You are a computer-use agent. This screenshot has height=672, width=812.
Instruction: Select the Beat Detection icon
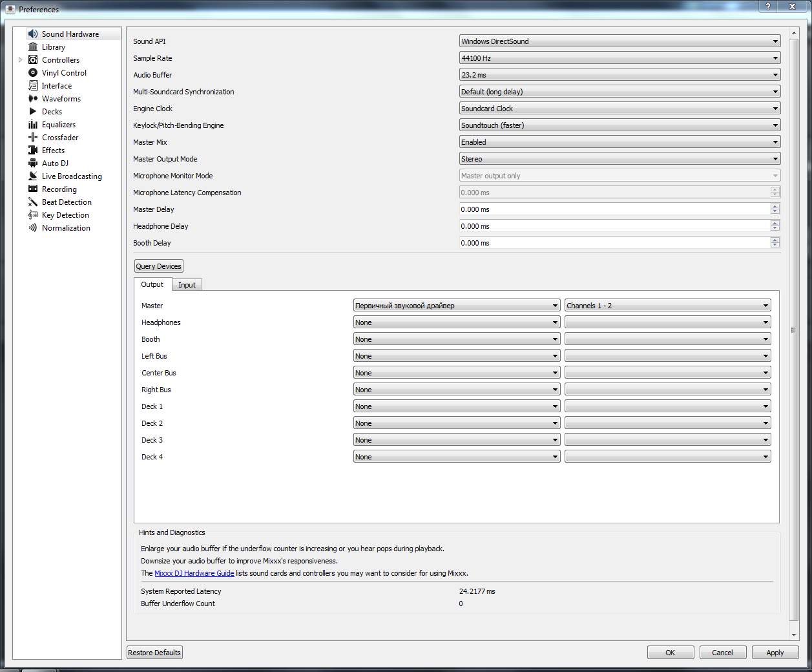[33, 202]
